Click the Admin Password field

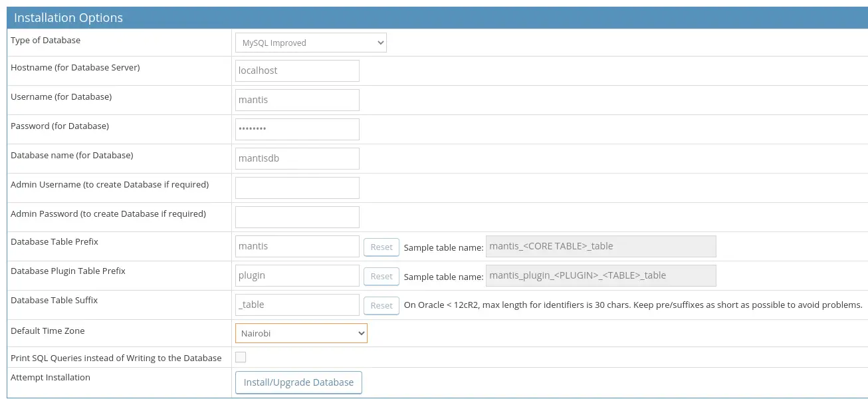click(296, 217)
